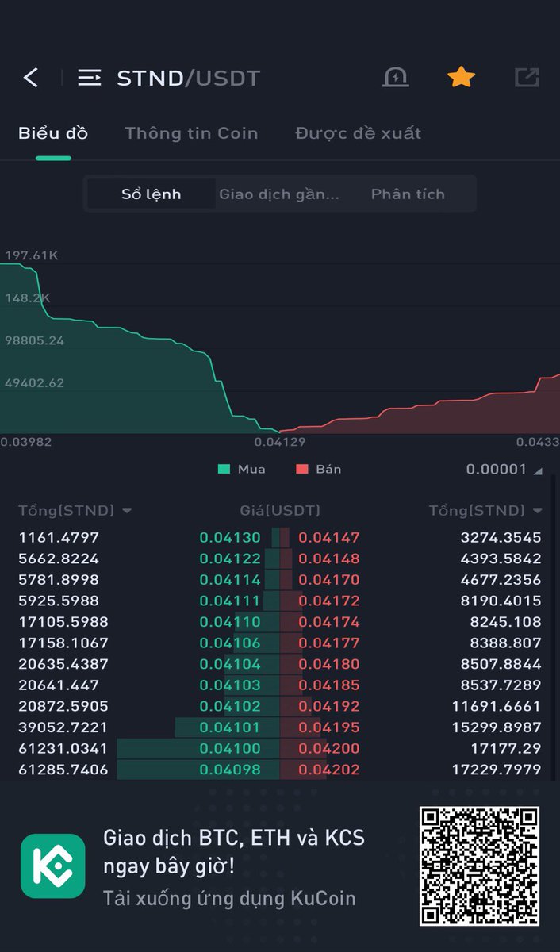
Task: Select the Sổ lệnh sub-tab
Action: click(151, 194)
